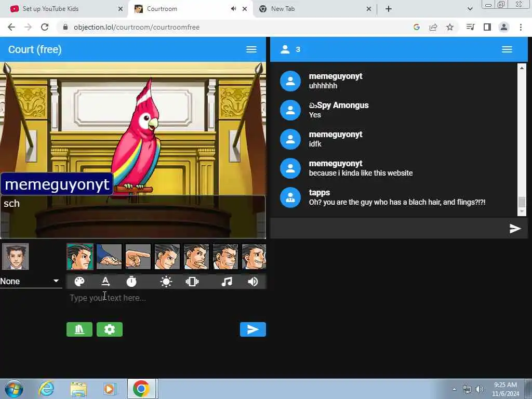Open the green court record button

[x=79, y=329]
